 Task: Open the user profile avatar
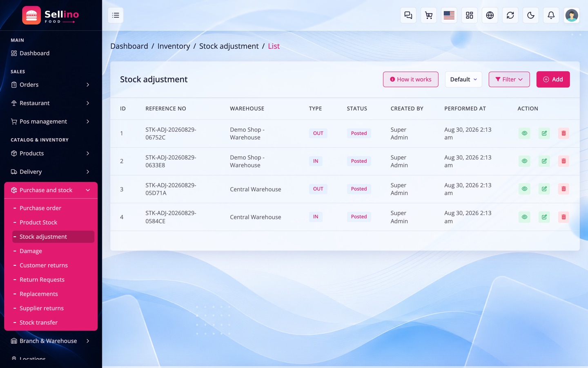click(x=572, y=16)
